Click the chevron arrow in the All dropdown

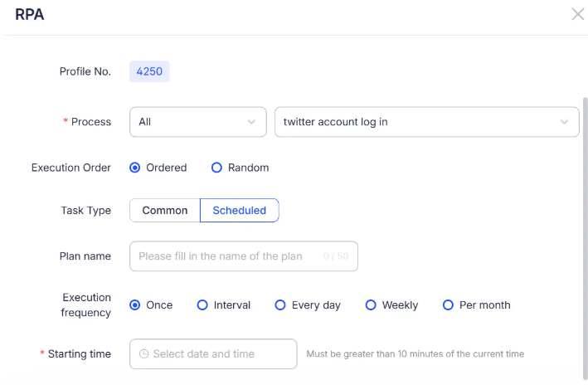[251, 122]
